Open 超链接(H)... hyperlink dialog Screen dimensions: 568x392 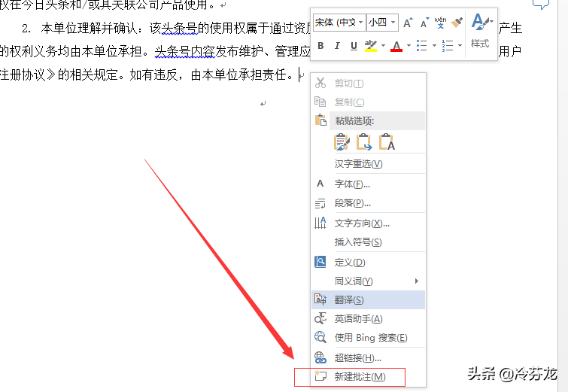[369, 358]
